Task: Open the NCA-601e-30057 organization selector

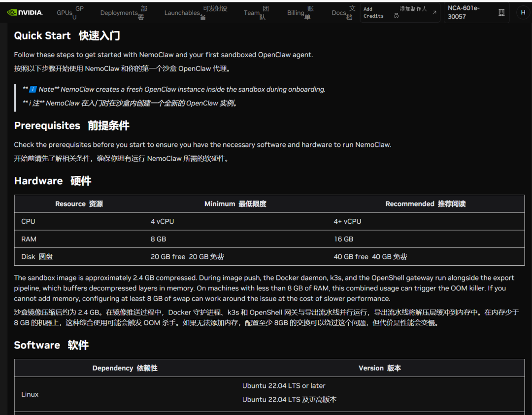Action: [x=476, y=12]
